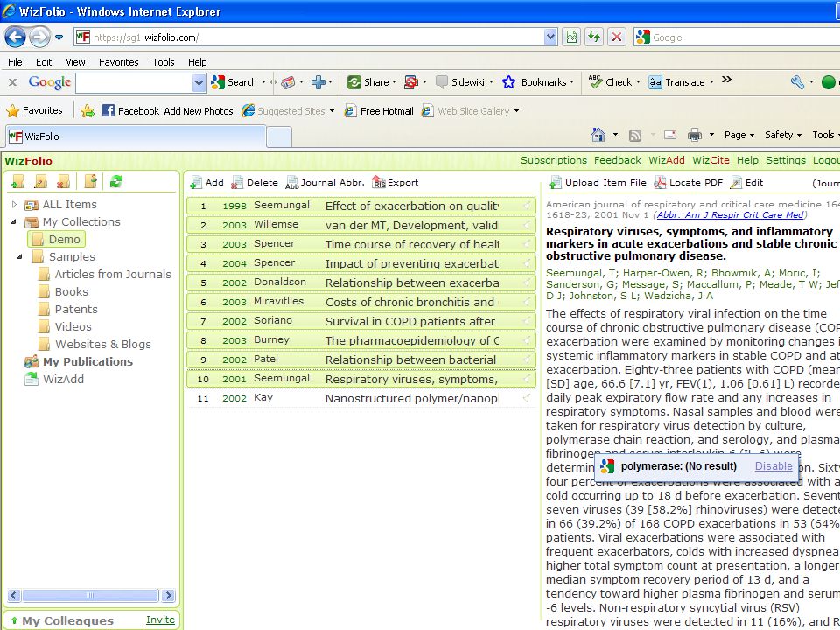Click the WizCite link
Image resolution: width=840 pixels, height=630 pixels.
click(x=710, y=160)
